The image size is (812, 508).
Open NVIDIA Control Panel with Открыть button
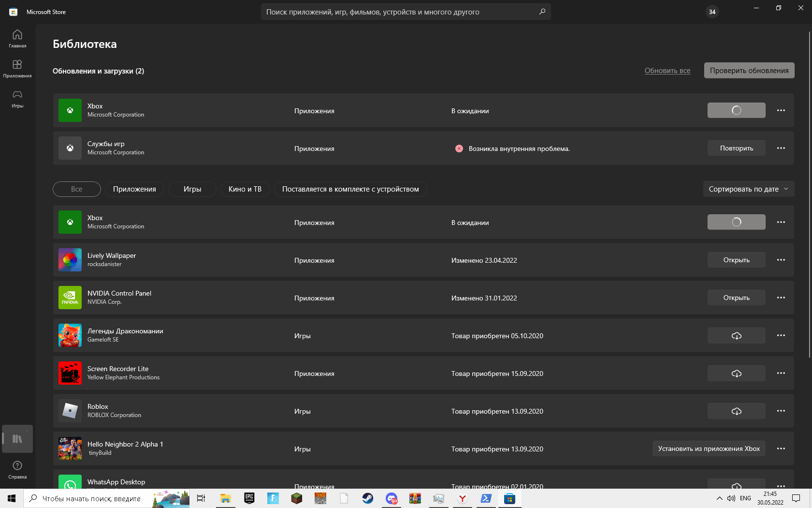click(736, 298)
